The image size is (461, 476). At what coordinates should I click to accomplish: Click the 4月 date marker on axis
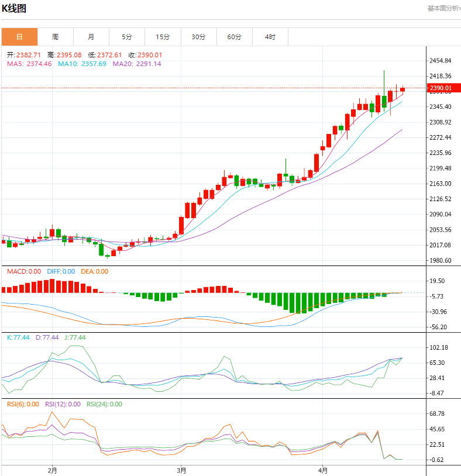[323, 470]
